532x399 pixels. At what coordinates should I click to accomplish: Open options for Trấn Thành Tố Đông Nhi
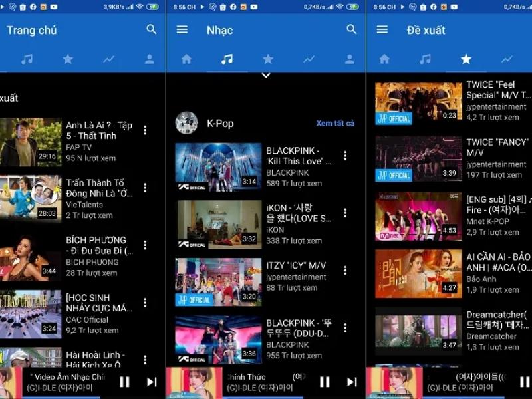pyautogui.click(x=145, y=188)
